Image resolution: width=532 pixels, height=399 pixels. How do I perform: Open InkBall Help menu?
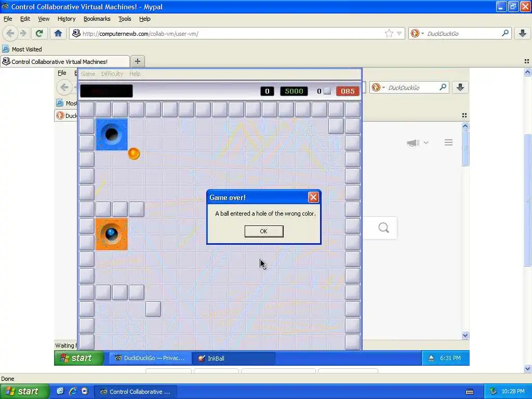coord(135,74)
